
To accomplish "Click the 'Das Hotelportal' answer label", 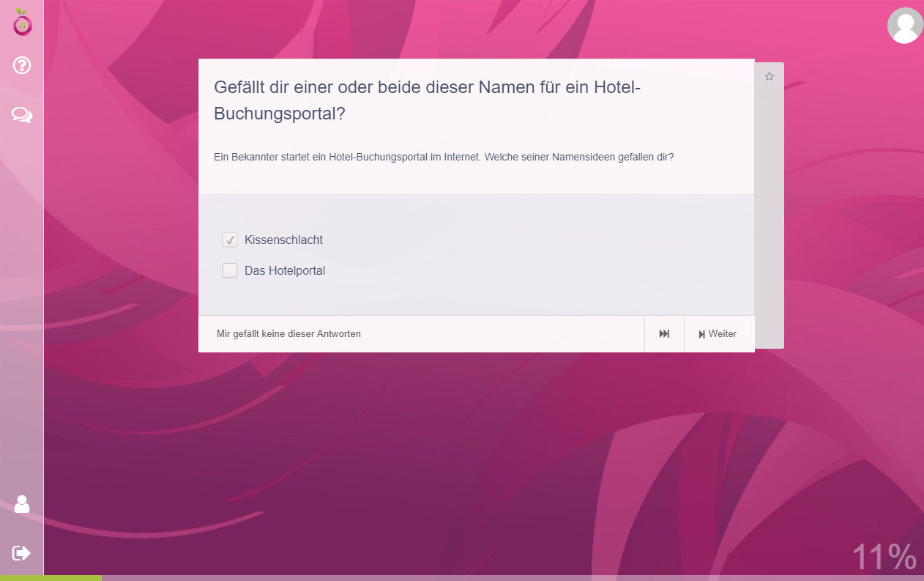I will pyautogui.click(x=285, y=270).
